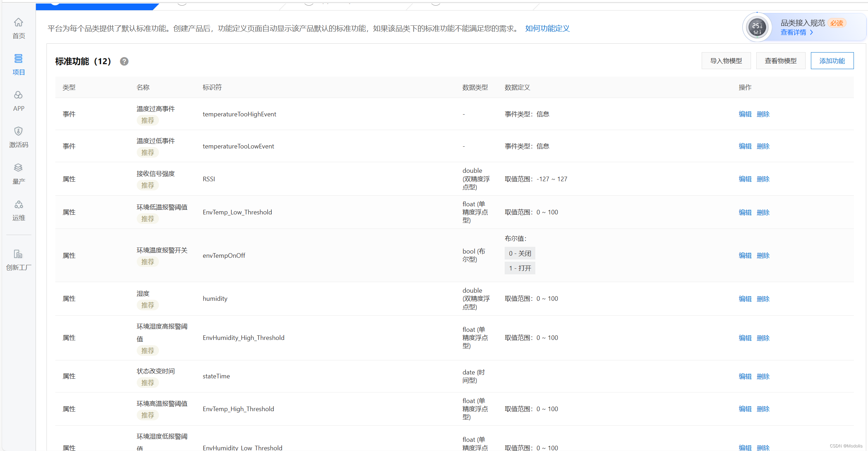Select the 0 - 关闭 boolean value
Viewport: 868px width, 451px height.
click(x=519, y=253)
